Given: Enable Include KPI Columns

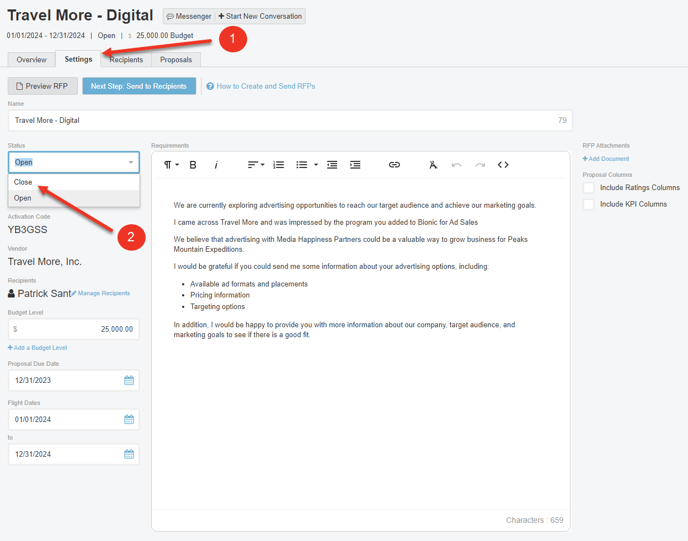Looking at the screenshot, I should coord(588,204).
